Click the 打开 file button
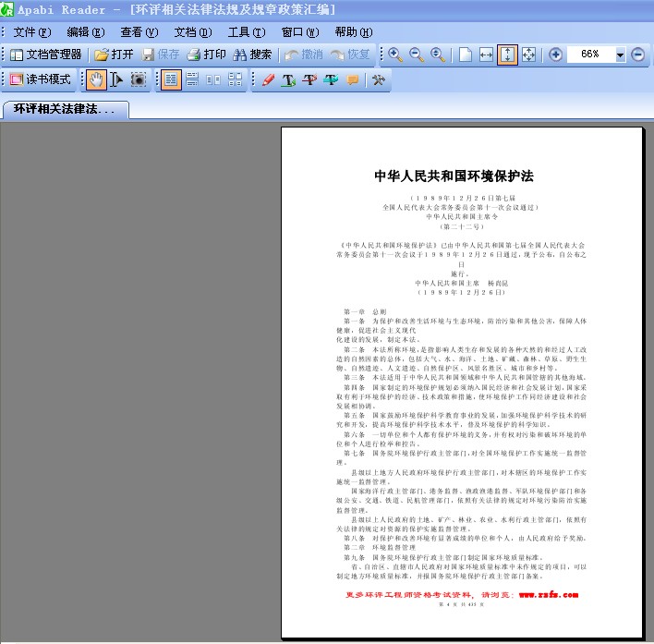 pyautogui.click(x=114, y=55)
